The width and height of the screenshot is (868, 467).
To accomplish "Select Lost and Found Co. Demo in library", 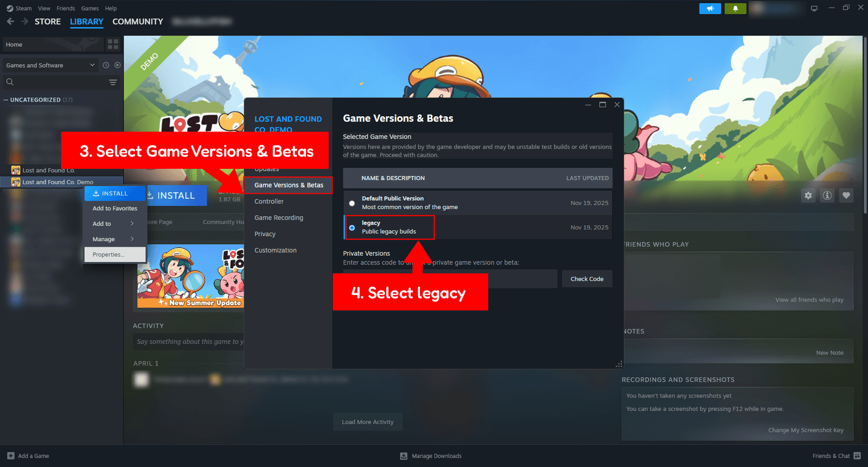I will (61, 182).
